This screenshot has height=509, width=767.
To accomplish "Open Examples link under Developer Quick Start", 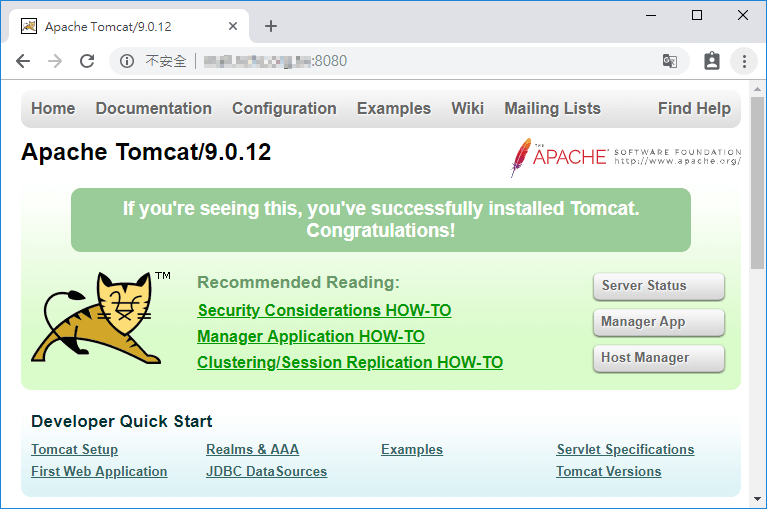I will [412, 449].
